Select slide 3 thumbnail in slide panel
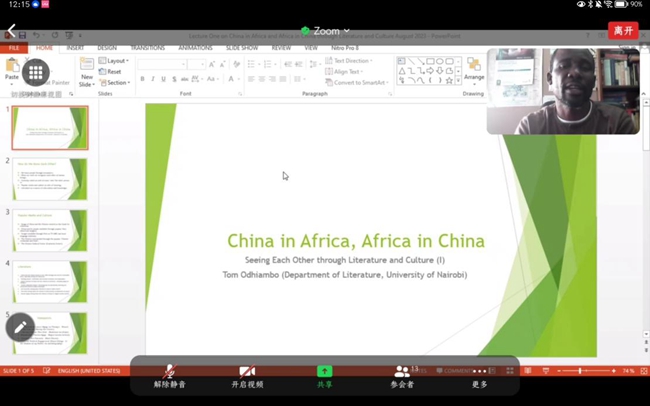 (x=50, y=230)
